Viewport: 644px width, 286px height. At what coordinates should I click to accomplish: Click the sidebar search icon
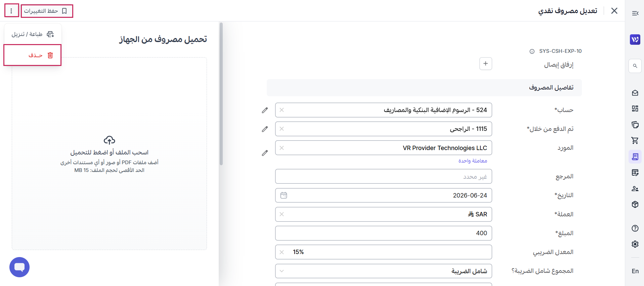pos(635,66)
